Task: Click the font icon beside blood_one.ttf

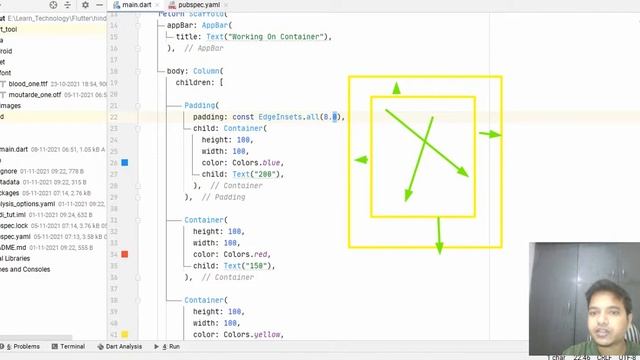Action: click(3, 84)
